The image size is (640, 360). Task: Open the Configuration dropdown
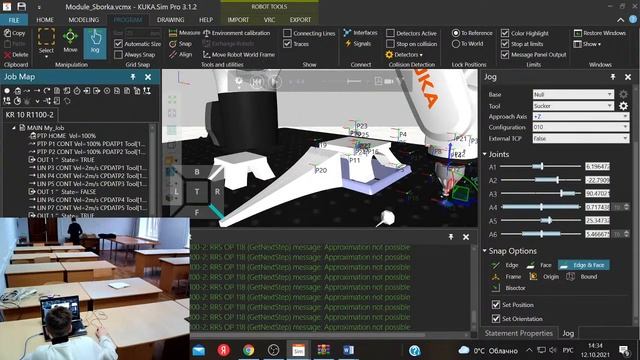580,127
